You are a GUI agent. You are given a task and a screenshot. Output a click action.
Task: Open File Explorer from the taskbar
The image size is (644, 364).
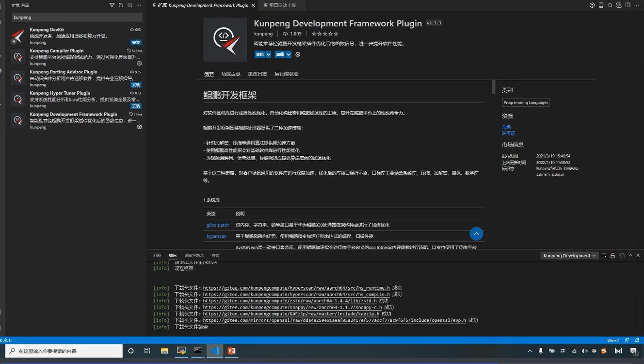pyautogui.click(x=164, y=351)
